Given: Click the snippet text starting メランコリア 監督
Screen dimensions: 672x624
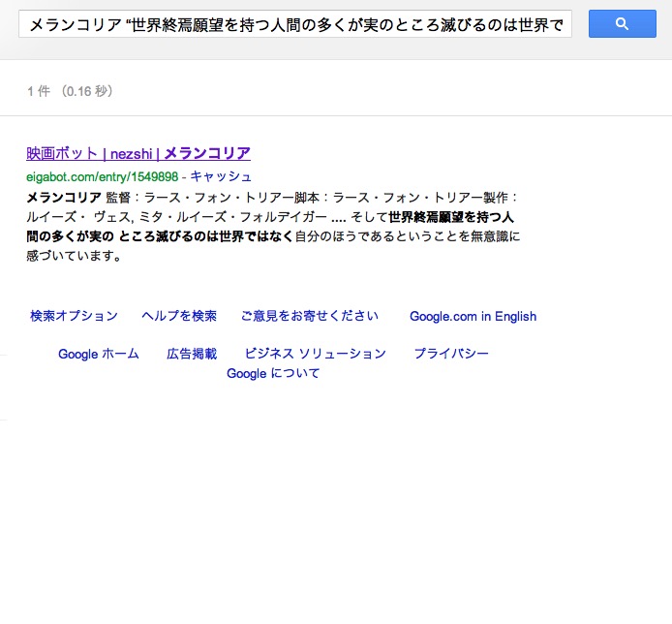Looking at the screenshot, I should 273,227.
